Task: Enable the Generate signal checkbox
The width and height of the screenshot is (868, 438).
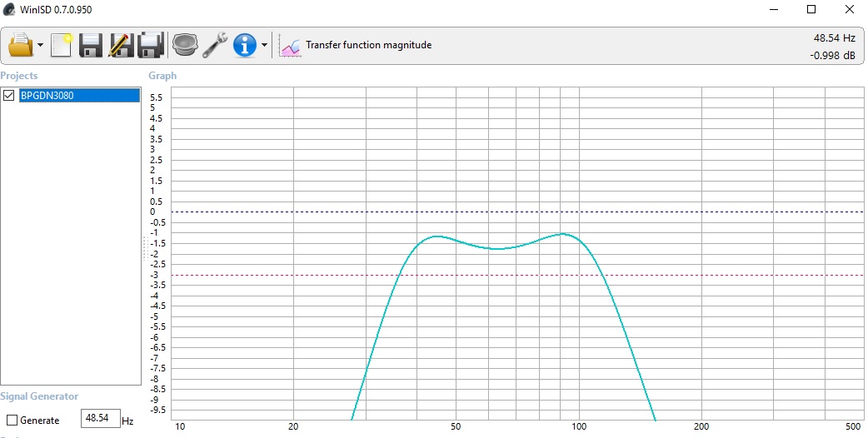Action: tap(12, 421)
